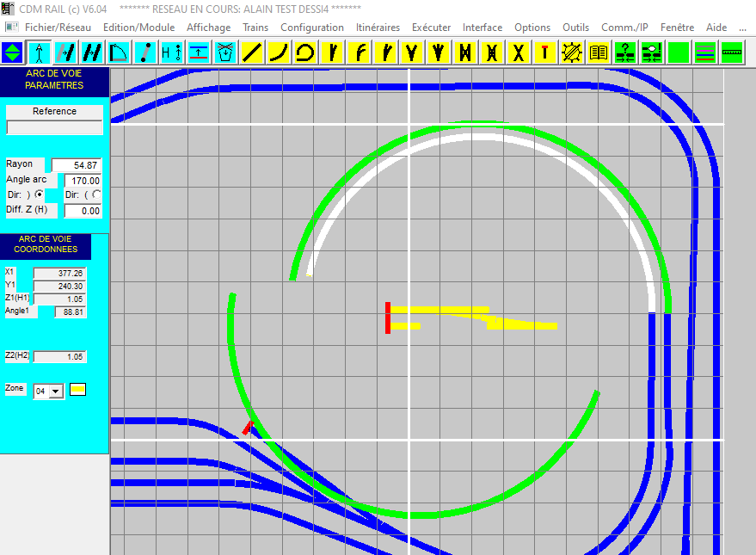The image size is (756, 555).
Task: Click the red-T buffer stop icon
Action: [544, 52]
